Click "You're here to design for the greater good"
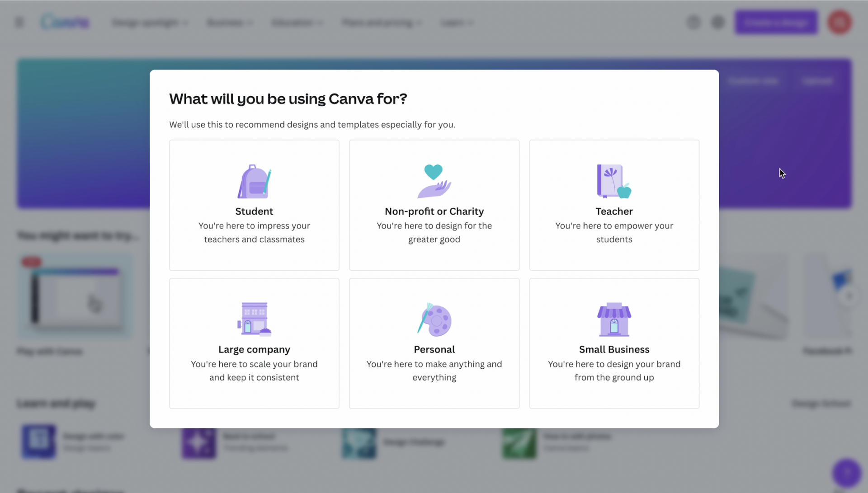Image resolution: width=868 pixels, height=493 pixels. tap(434, 232)
